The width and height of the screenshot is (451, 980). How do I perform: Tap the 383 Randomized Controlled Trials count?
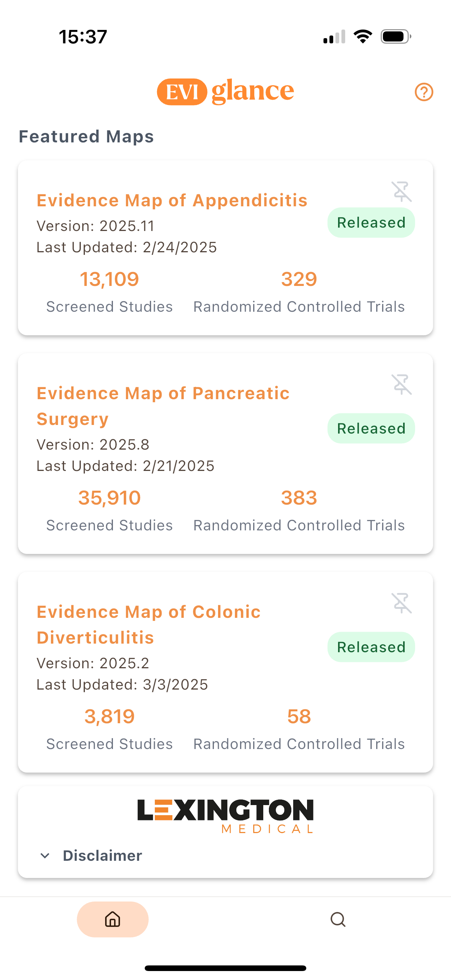pos(299,497)
